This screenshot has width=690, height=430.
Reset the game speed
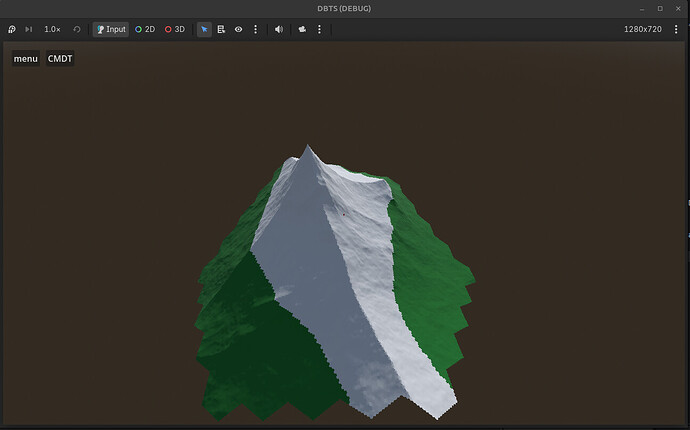click(77, 29)
